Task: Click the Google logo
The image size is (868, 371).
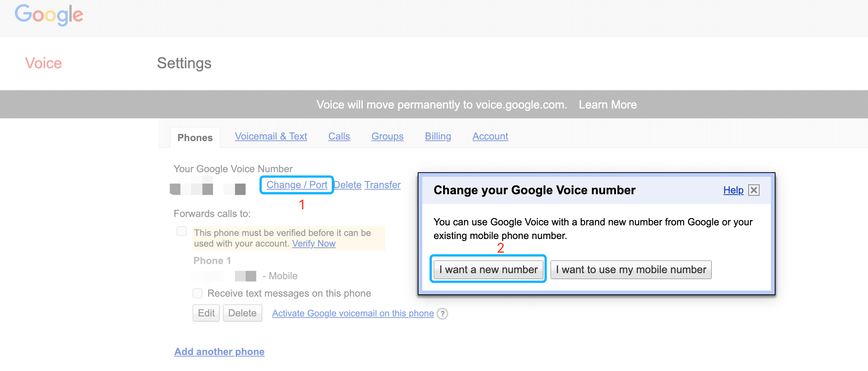Action: tap(49, 15)
